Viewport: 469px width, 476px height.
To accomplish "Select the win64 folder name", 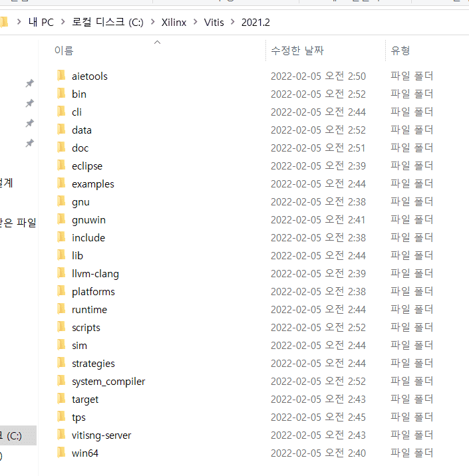I will pyautogui.click(x=85, y=453).
